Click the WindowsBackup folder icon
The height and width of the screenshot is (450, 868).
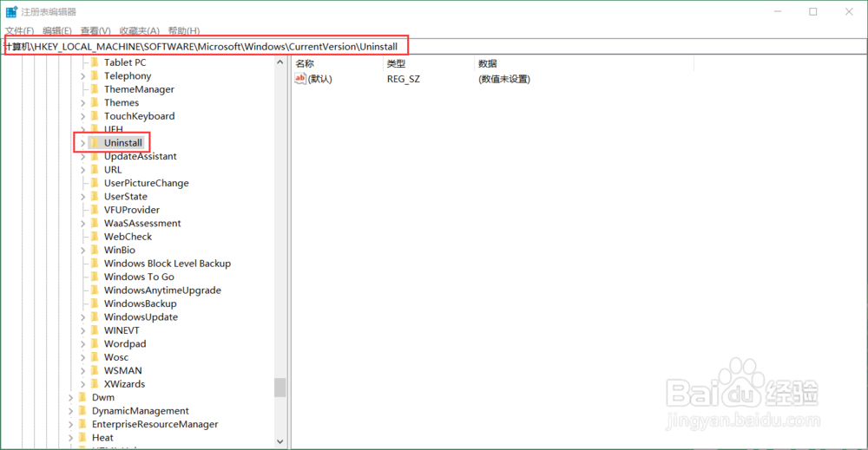tap(95, 303)
